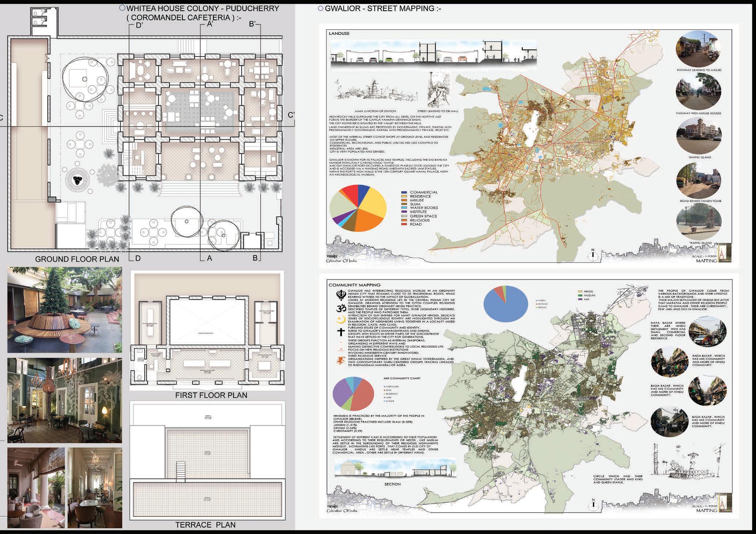This screenshot has width=756, height=534.
Task: Click the blue COMMERCIAL legend swatch
Action: (x=404, y=192)
